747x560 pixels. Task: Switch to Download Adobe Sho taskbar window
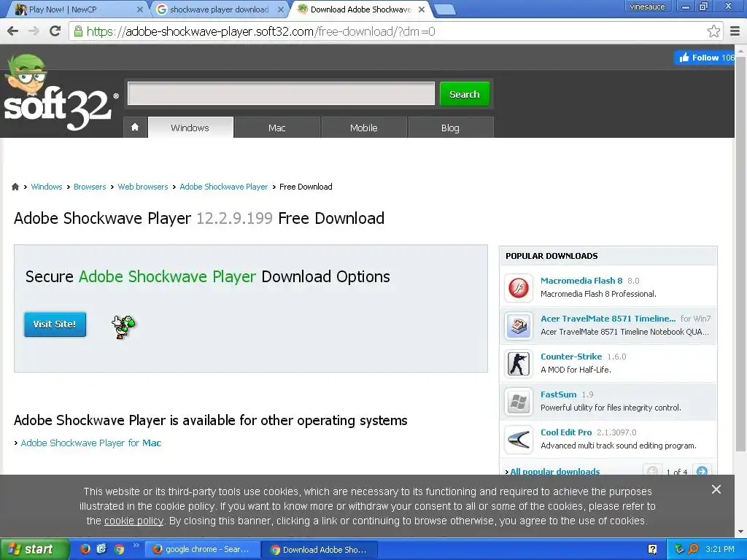320,550
